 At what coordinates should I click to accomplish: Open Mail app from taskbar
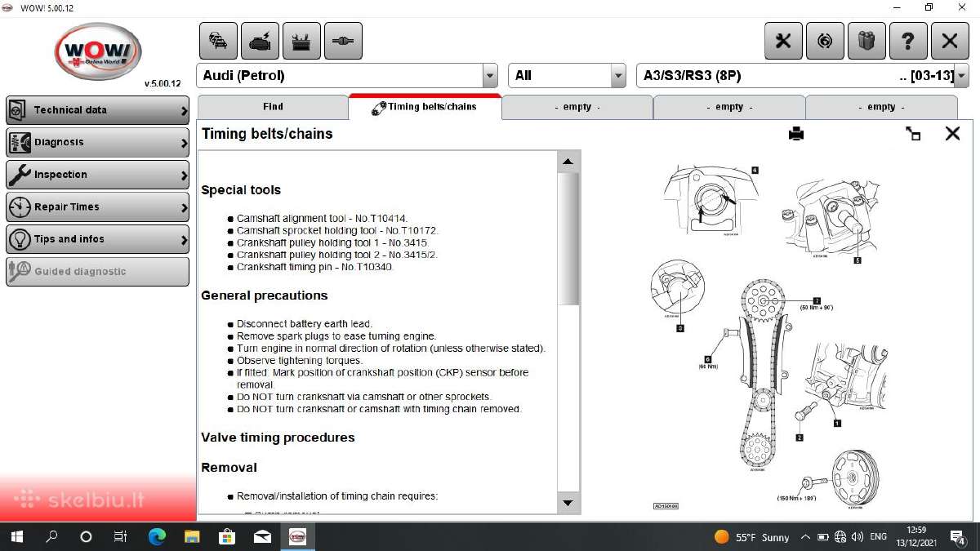262,537
